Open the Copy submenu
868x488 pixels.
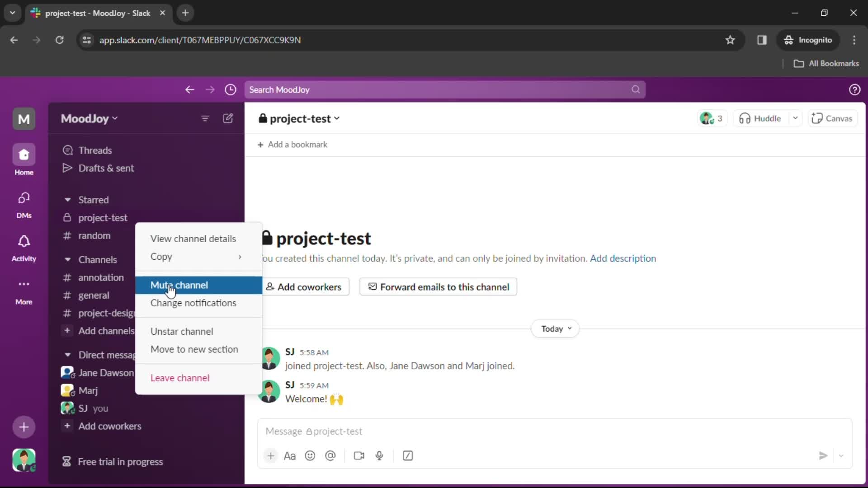tap(198, 256)
